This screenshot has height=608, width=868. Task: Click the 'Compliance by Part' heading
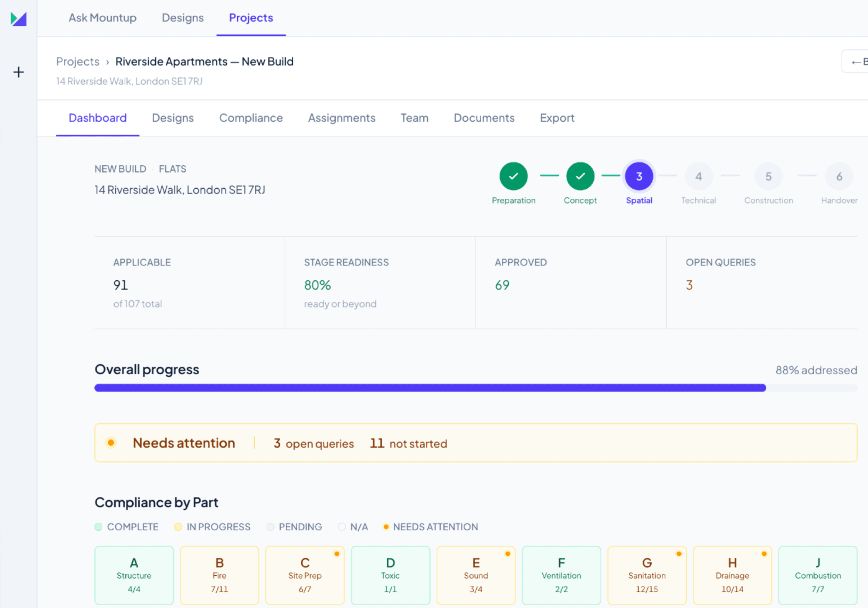pos(157,502)
